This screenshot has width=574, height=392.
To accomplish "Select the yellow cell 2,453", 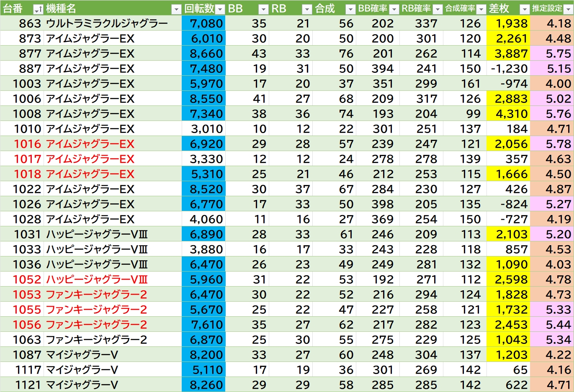I will point(508,325).
